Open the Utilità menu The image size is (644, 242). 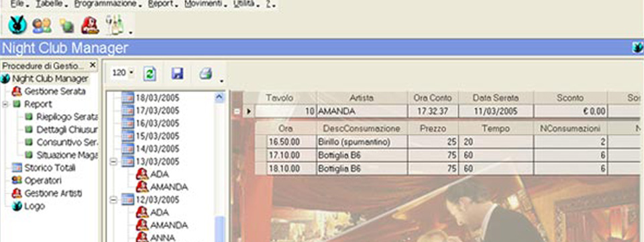pyautogui.click(x=246, y=4)
